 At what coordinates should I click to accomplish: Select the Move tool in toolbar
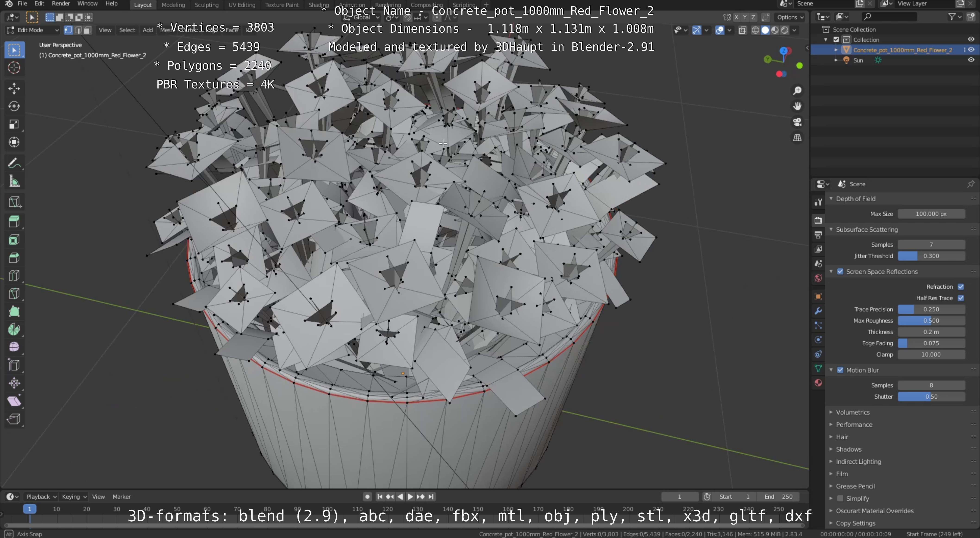(x=14, y=88)
